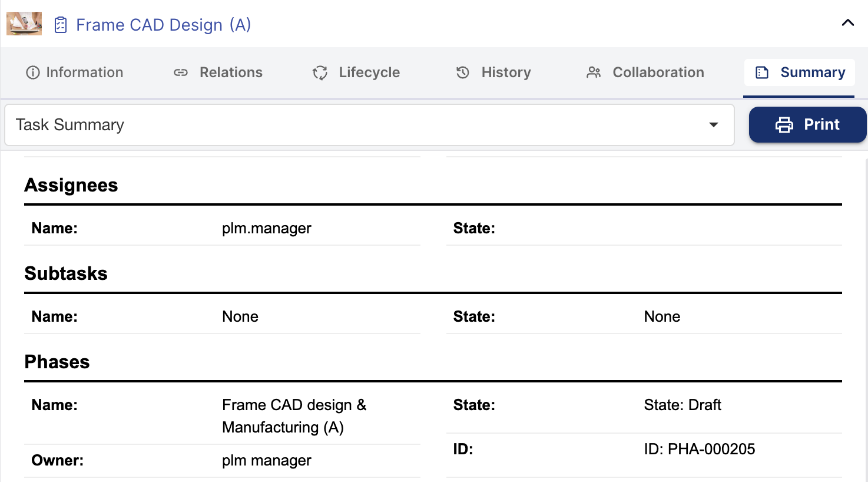Image resolution: width=868 pixels, height=482 pixels.
Task: Click the Summary document icon
Action: coord(762,72)
